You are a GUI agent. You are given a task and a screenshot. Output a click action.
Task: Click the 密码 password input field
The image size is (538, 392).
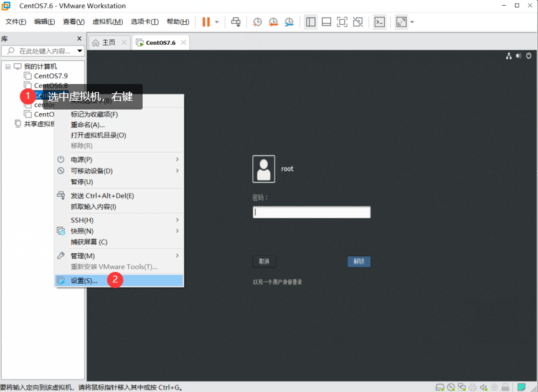pos(311,212)
